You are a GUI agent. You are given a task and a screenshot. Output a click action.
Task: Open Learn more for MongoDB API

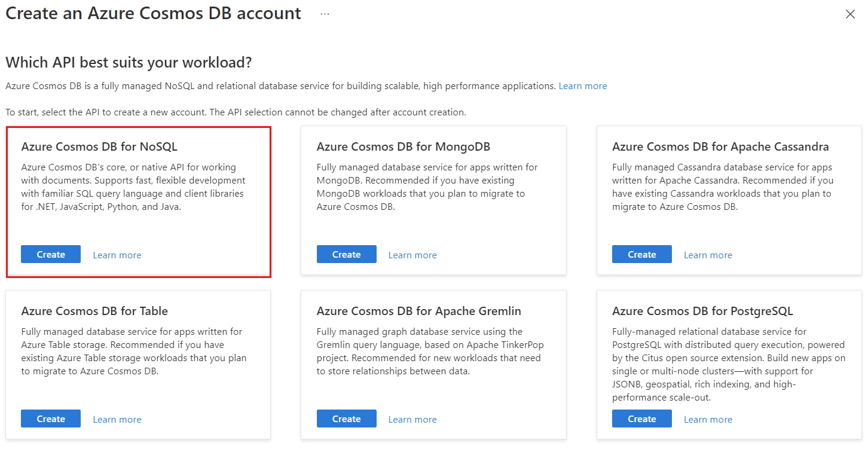(412, 255)
